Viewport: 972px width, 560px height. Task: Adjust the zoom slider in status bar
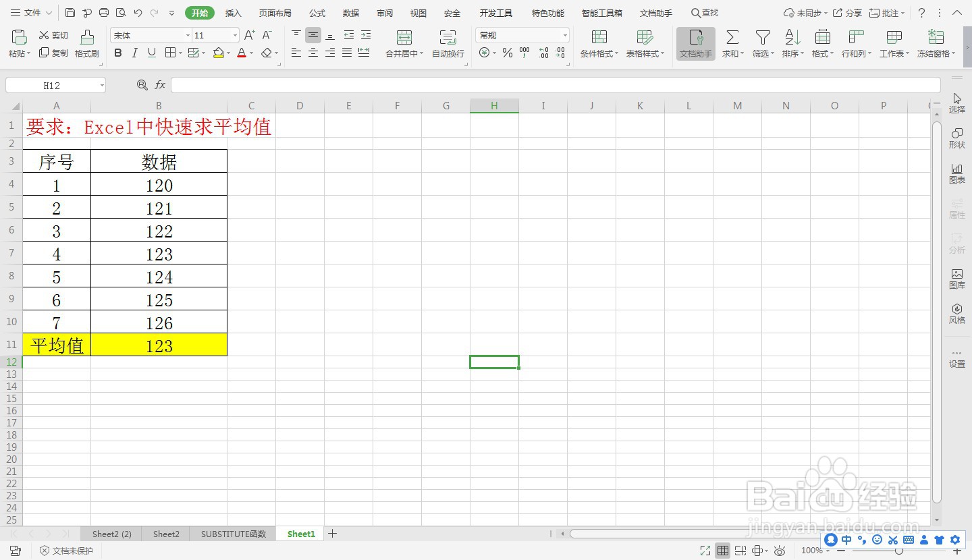point(898,551)
